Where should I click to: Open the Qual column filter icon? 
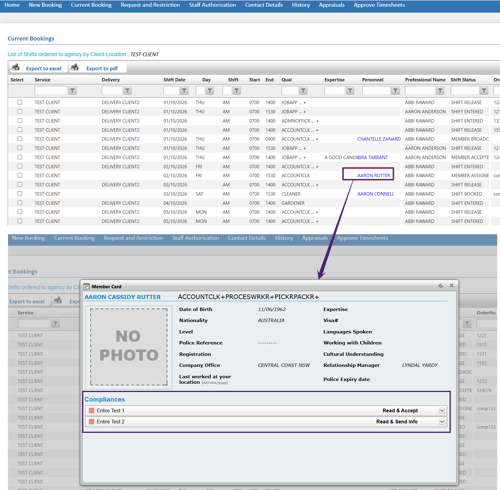tap(303, 90)
